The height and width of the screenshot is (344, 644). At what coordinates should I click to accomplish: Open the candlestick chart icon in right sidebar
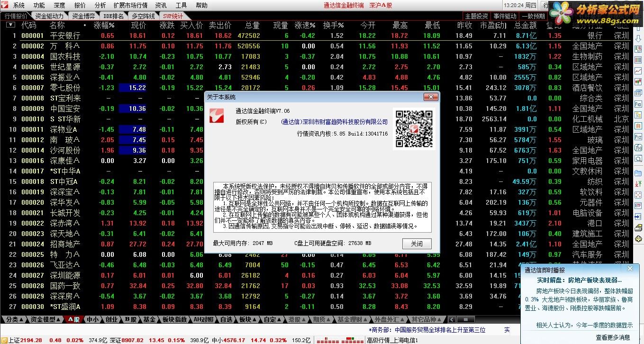click(638, 81)
